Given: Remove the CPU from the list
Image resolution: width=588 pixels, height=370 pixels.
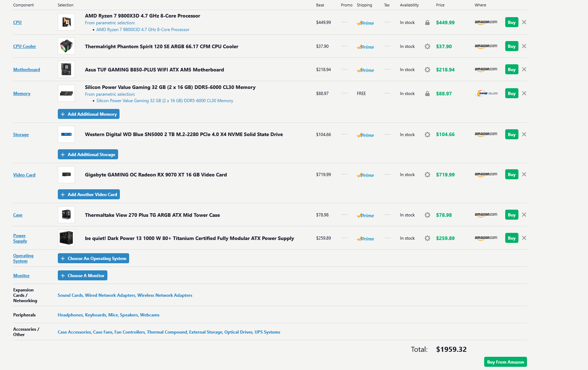Looking at the screenshot, I should coord(524,22).
